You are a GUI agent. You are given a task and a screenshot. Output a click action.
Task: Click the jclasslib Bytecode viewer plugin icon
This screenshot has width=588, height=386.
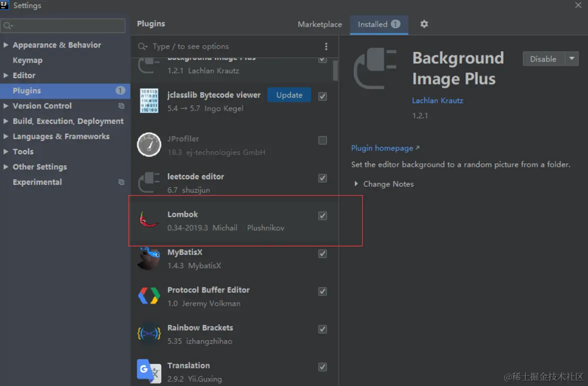click(x=149, y=101)
